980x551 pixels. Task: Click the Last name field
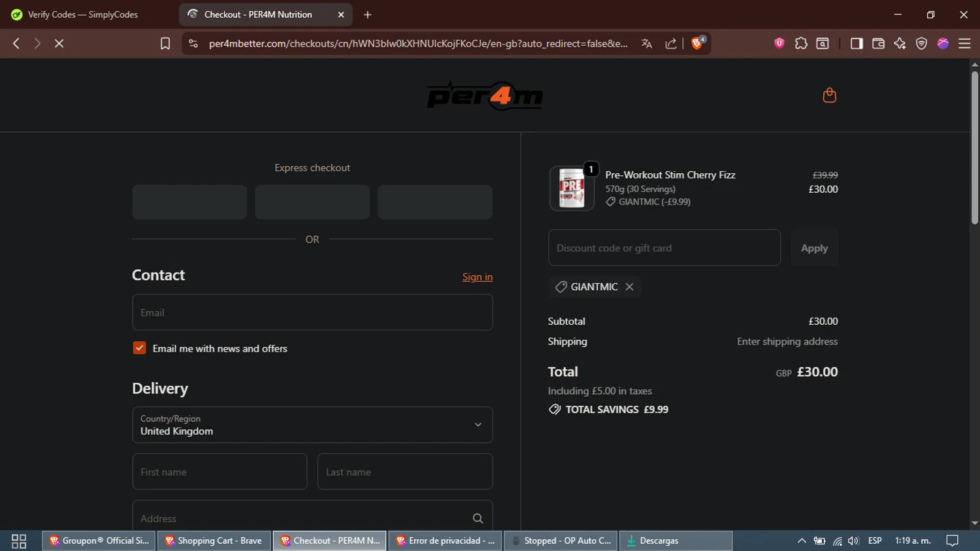coord(405,472)
